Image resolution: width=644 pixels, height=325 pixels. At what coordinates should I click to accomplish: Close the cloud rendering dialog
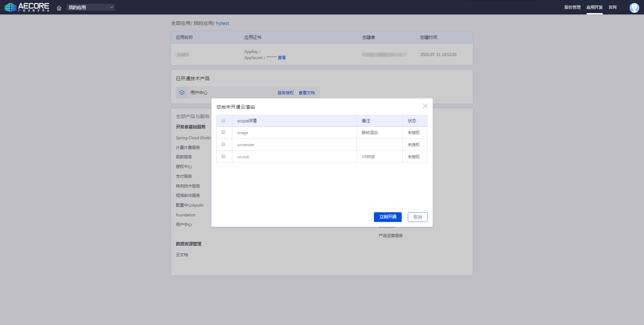[x=425, y=106]
